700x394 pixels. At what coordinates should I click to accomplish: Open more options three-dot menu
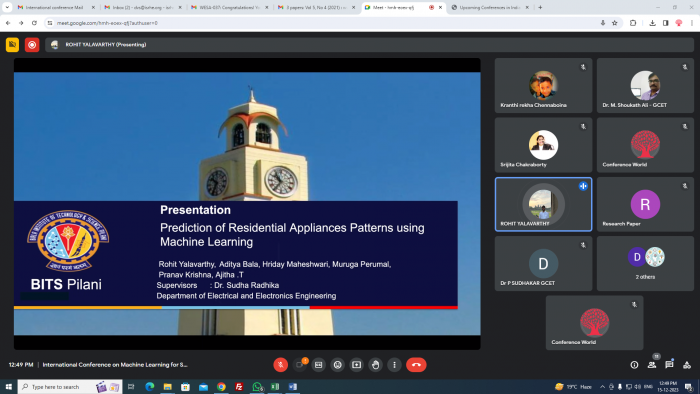tap(394, 365)
